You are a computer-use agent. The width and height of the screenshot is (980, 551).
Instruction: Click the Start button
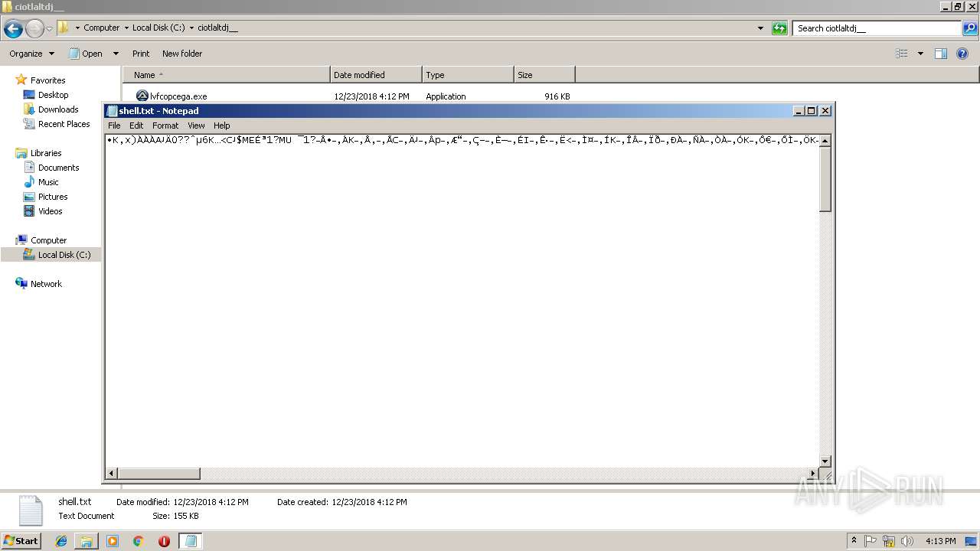(21, 541)
